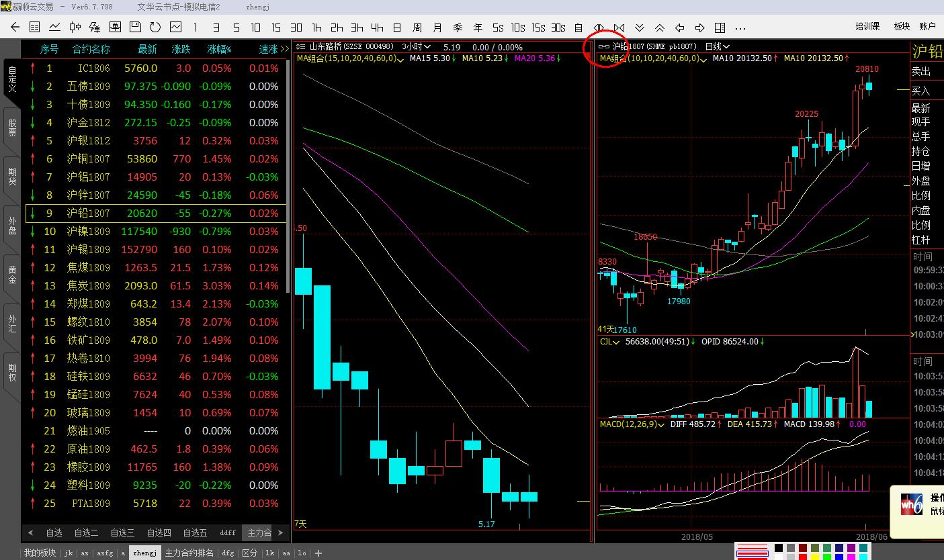Image resolution: width=944 pixels, height=560 pixels.
Task: Toggle the link icon beside 沪铅1807 chart title
Action: 603,47
